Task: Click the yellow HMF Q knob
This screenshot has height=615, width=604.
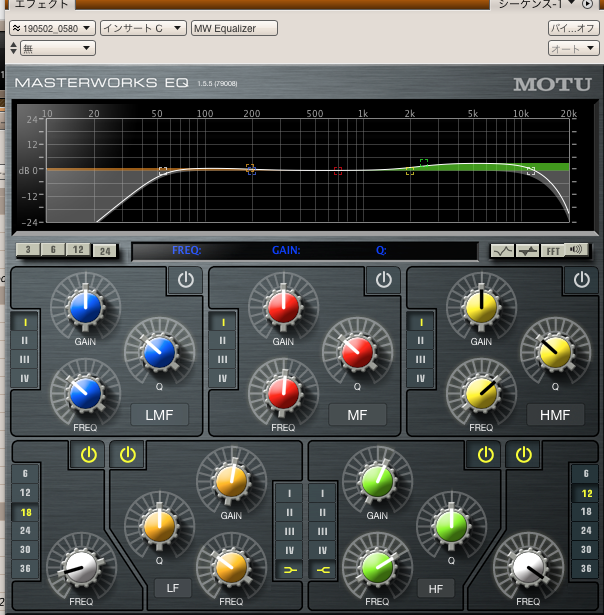Action: [x=555, y=352]
